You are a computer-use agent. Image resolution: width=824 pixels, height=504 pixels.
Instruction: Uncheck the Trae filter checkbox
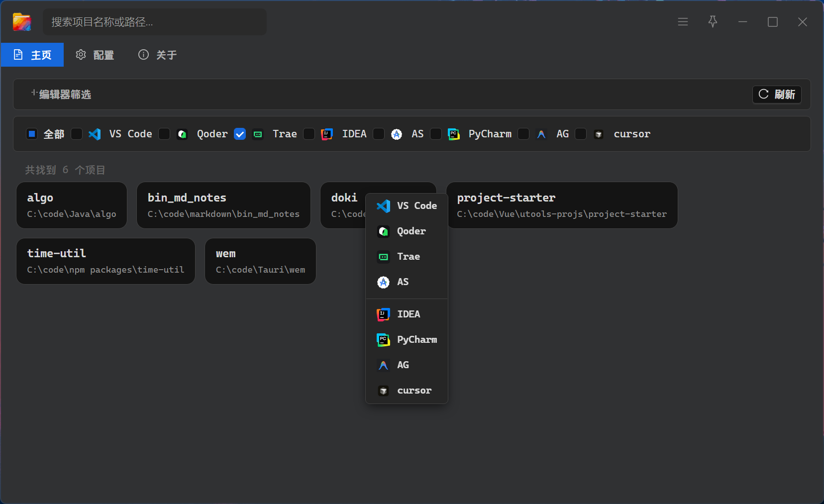(240, 134)
